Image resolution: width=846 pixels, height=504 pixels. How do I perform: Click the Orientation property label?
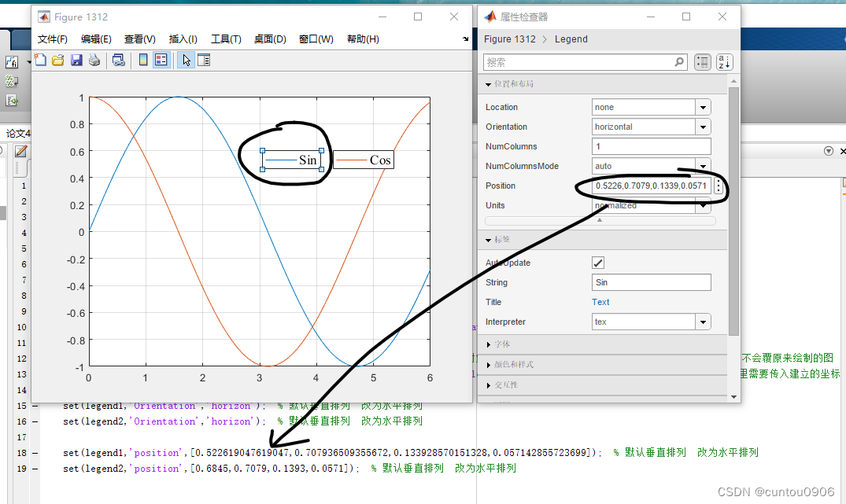[x=506, y=127]
